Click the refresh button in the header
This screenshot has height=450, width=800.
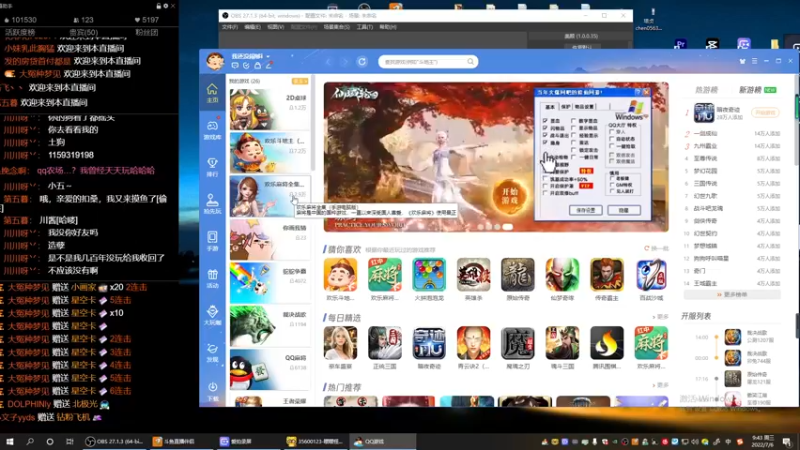tap(362, 62)
